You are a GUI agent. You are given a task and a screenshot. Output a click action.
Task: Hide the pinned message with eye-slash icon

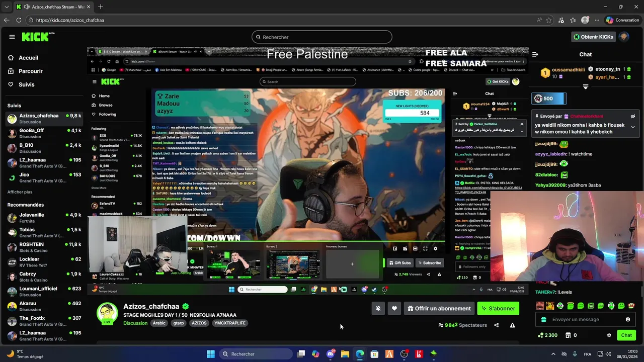[x=633, y=116]
